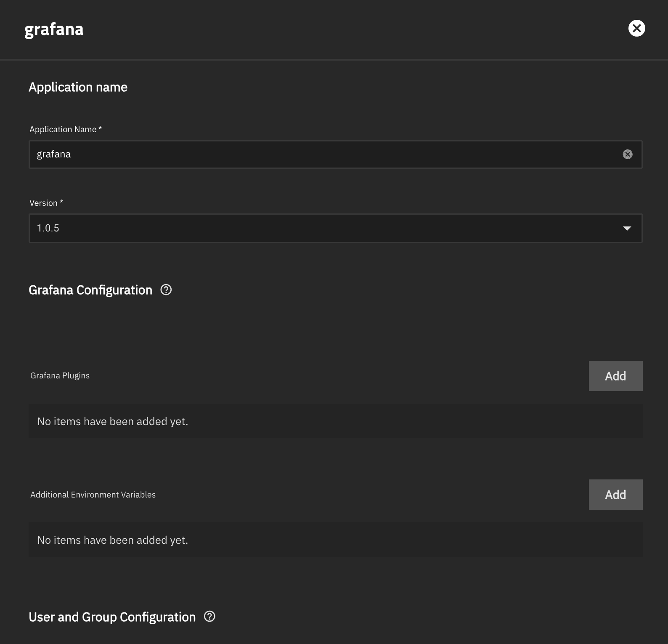
Task: Click the Application Name field label
Action: 66,129
